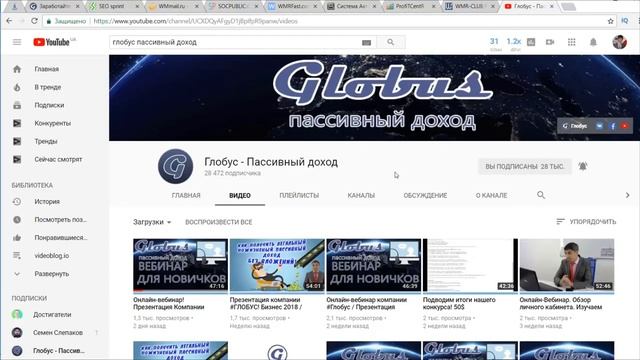Open the УПОРЯДОЧИТЬ sort menu
This screenshot has width=640, height=360.
[586, 222]
